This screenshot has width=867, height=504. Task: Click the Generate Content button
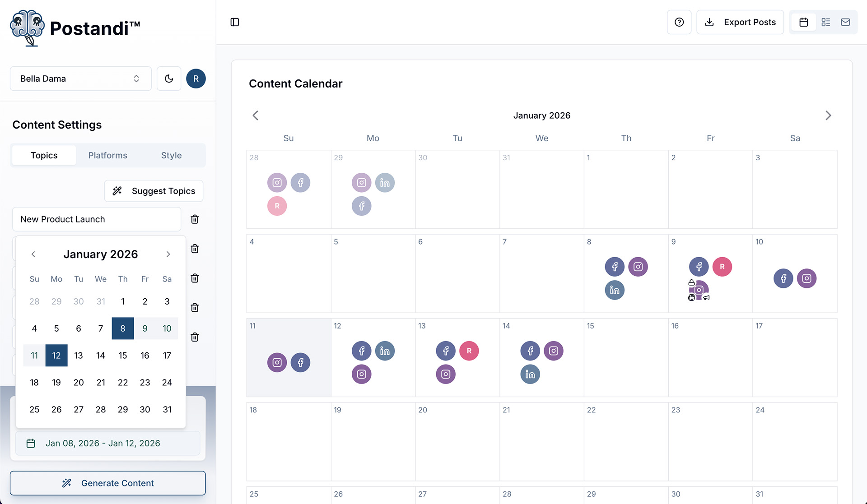[x=107, y=483]
